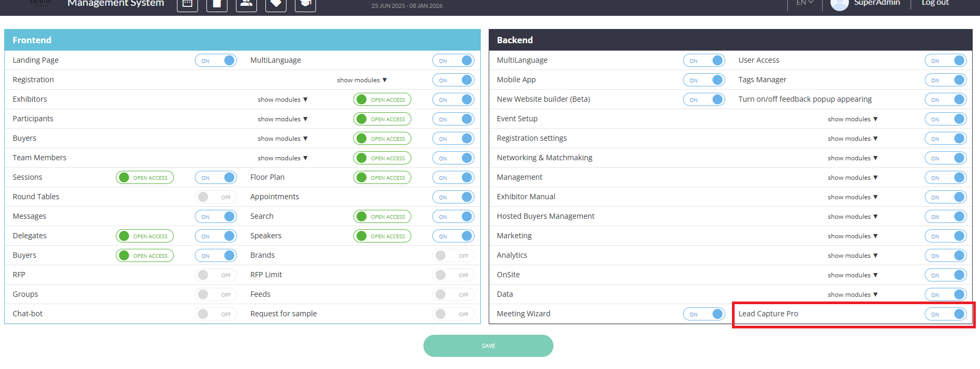Turn off the Data ON toggle
The height and width of the screenshot is (369, 980).
coord(946,295)
